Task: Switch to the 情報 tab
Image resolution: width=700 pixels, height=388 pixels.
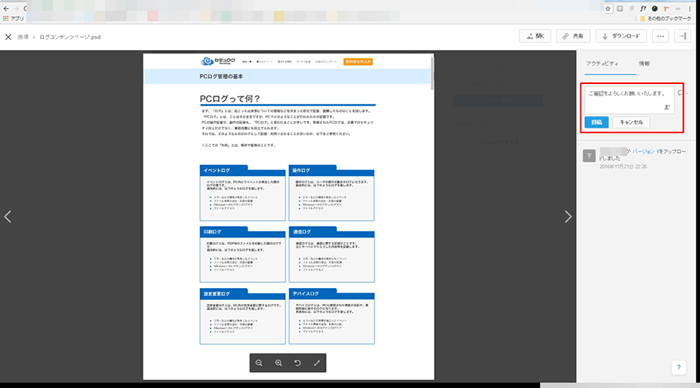Action: click(644, 64)
